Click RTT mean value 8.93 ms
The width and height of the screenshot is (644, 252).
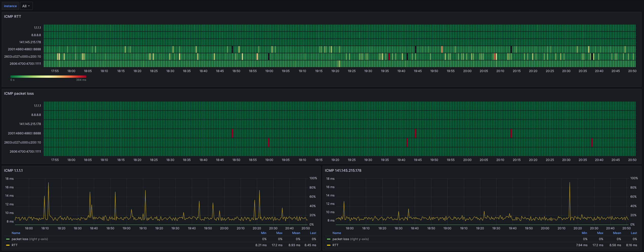click(x=294, y=245)
